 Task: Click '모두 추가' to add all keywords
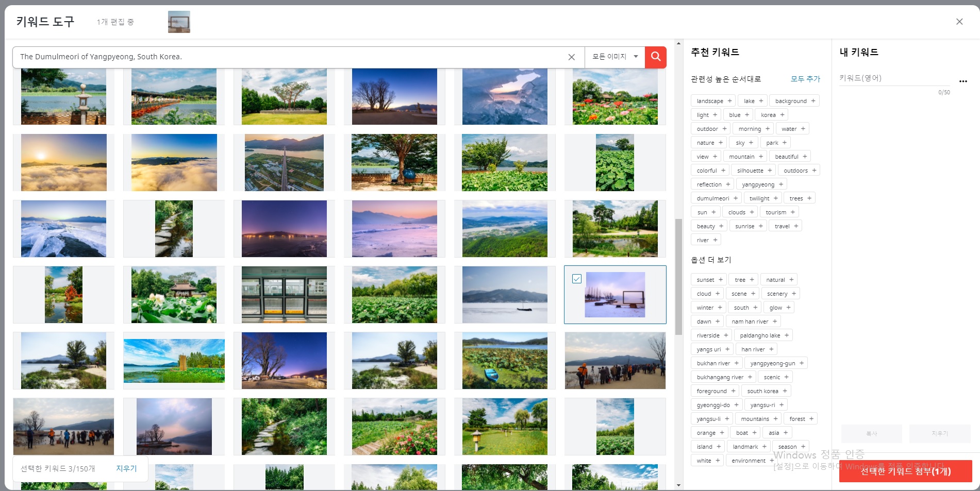pyautogui.click(x=805, y=79)
